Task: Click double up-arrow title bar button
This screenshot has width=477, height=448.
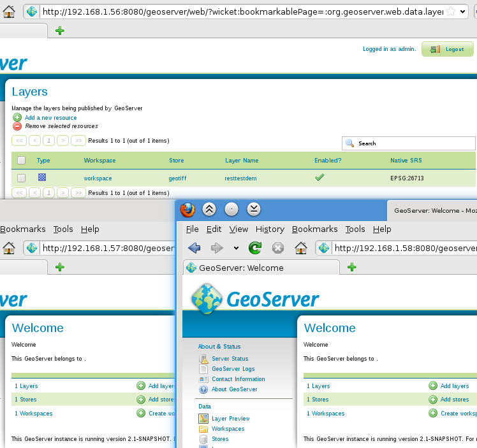Action: (209, 210)
